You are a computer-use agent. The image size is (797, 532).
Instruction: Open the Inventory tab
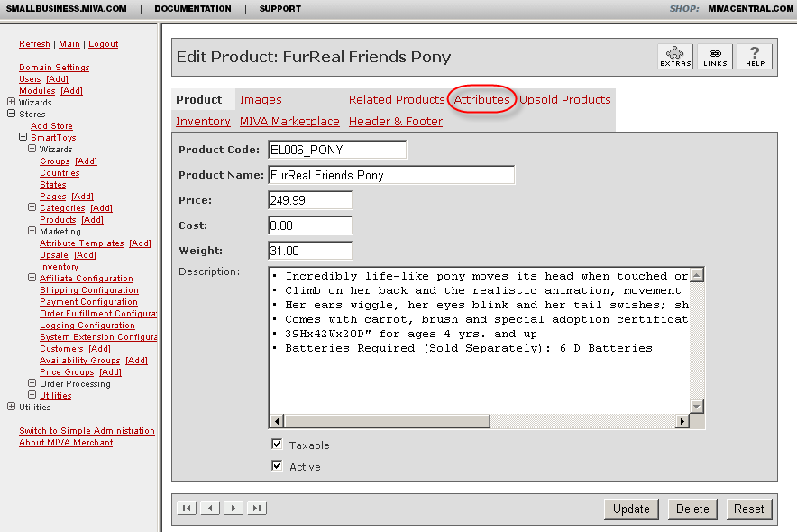203,122
